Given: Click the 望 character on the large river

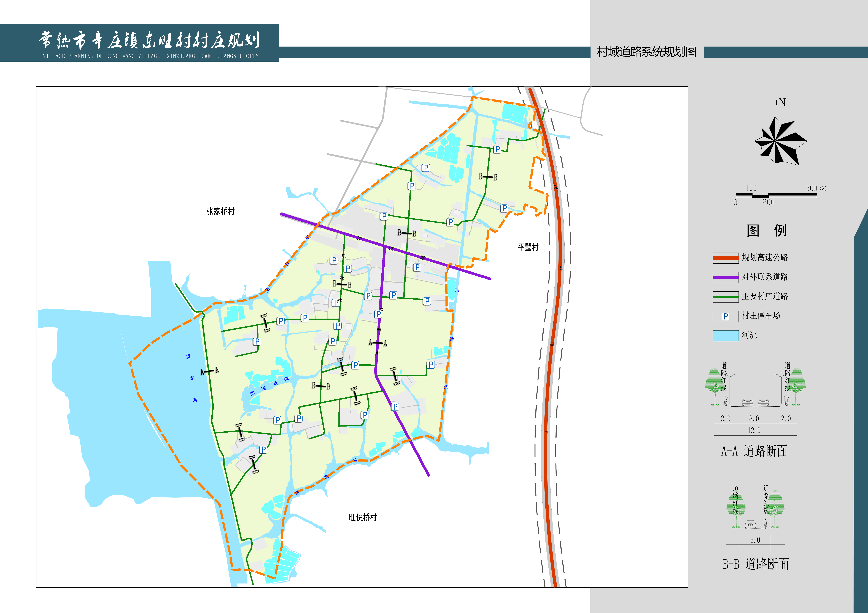Looking at the screenshot, I should coord(188,356).
